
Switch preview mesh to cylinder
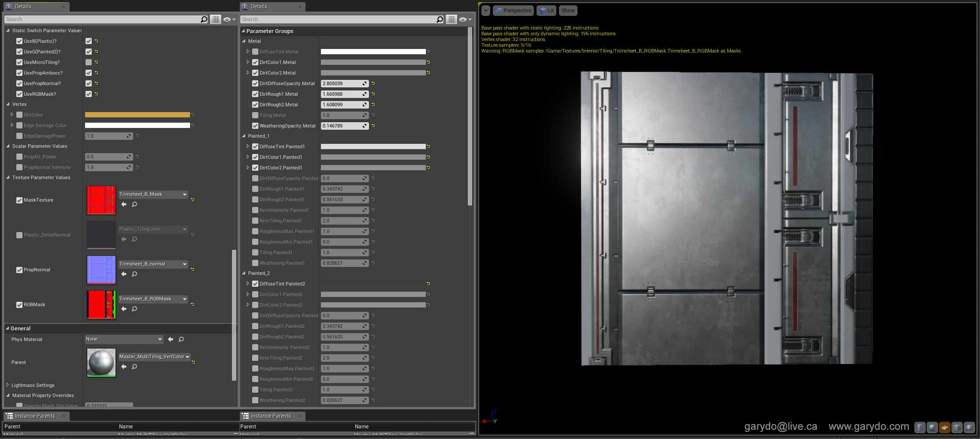920,427
